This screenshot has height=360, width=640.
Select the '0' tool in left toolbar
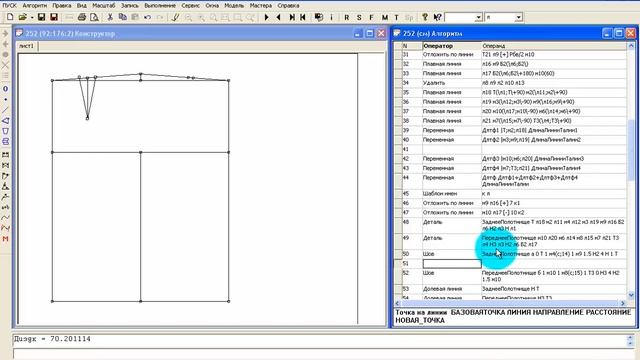5,89
